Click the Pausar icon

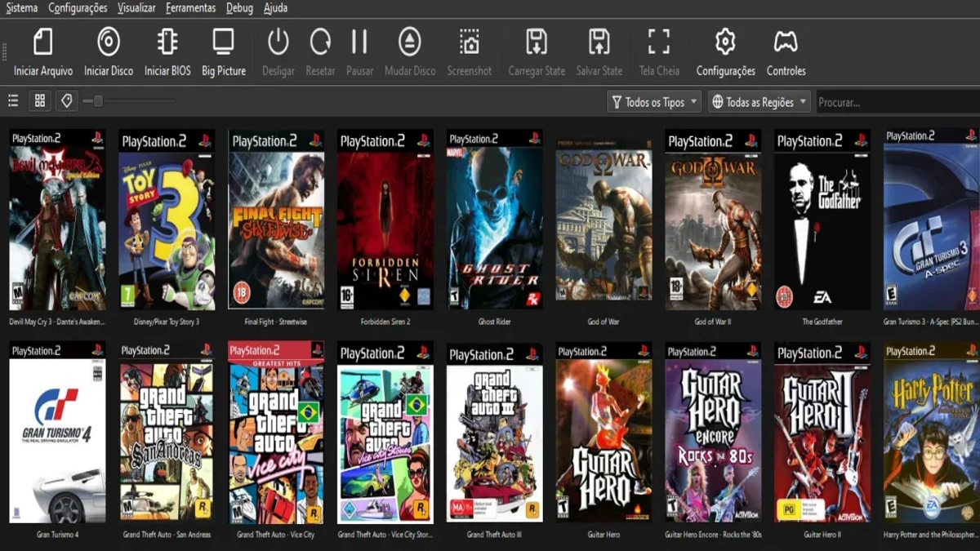359,42
